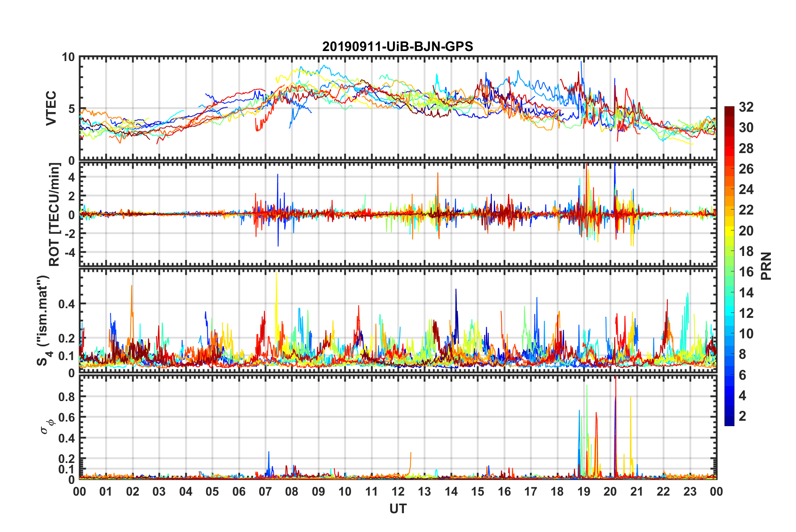This screenshot has width=796, height=532.
Task: Click the plot title 20190911-UiB-BJN-GPS
Action: click(x=398, y=46)
